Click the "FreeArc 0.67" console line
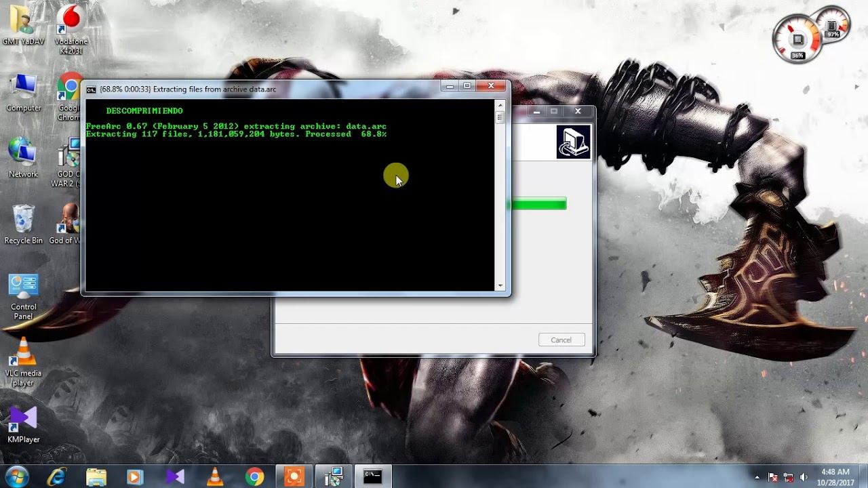Viewport: 868px width, 488px height. pos(236,126)
